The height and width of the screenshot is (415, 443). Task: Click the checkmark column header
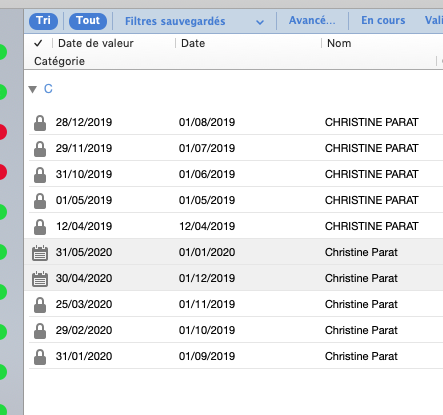(x=38, y=43)
